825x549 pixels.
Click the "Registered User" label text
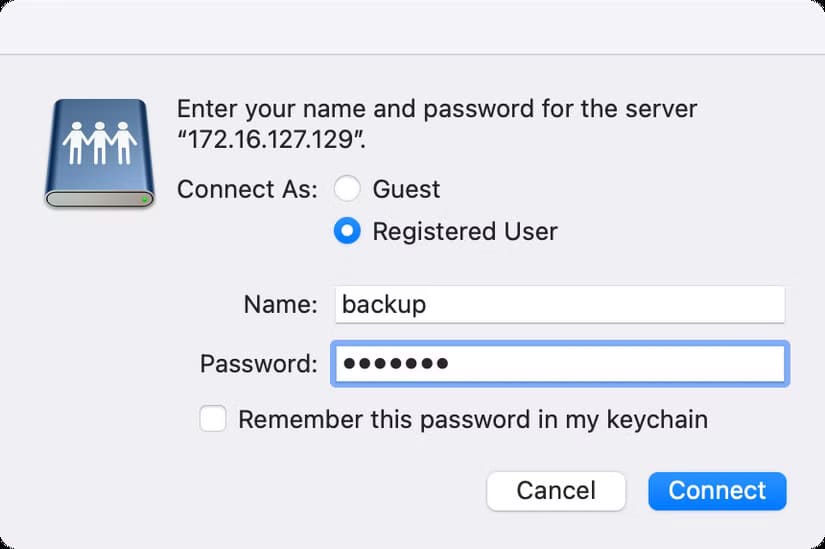(464, 232)
